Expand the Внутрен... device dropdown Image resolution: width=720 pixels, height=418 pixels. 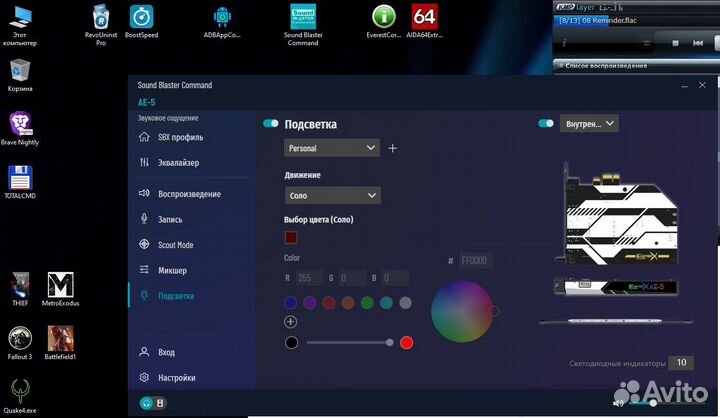click(x=589, y=124)
